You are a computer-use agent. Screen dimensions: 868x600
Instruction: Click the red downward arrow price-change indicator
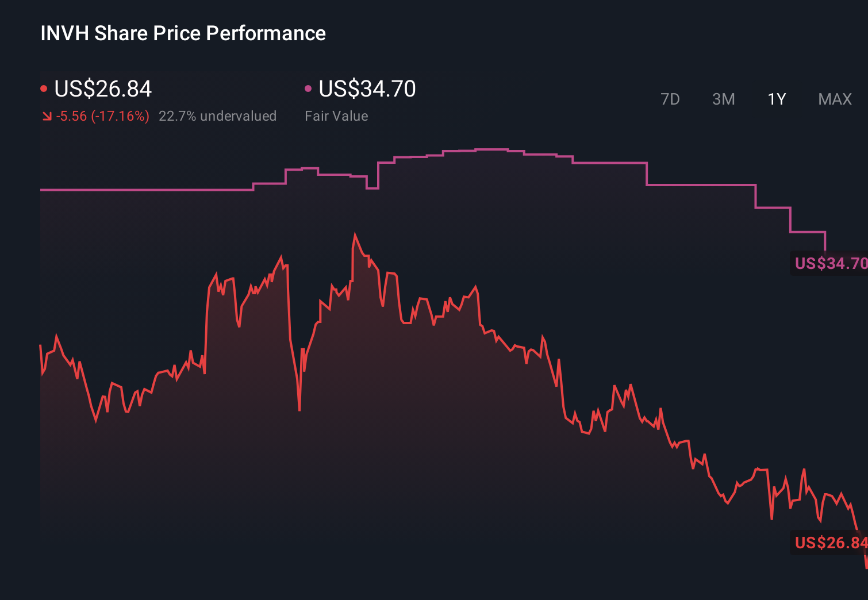click(x=47, y=116)
